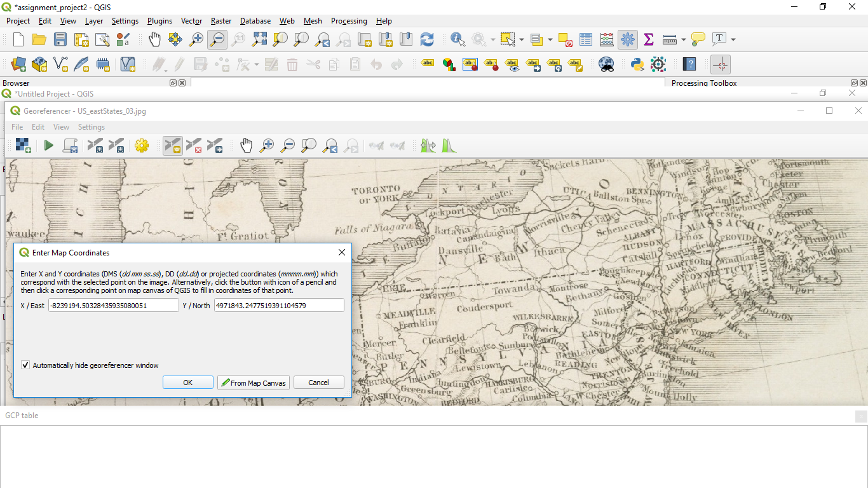Click the Layer Labeling Options abc icon
The image size is (868, 488).
[x=428, y=64]
